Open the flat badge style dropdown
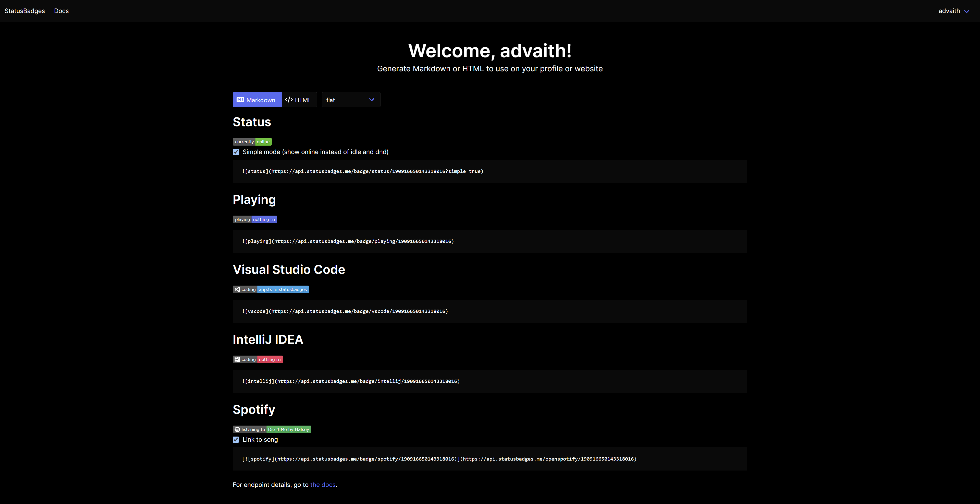The width and height of the screenshot is (980, 504). [351, 100]
